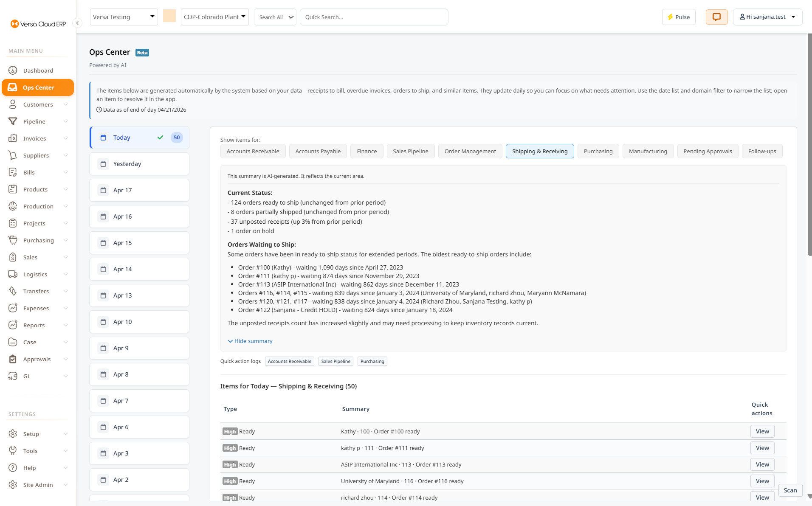Click the Reports chart icon
The width and height of the screenshot is (812, 506).
pyautogui.click(x=13, y=325)
